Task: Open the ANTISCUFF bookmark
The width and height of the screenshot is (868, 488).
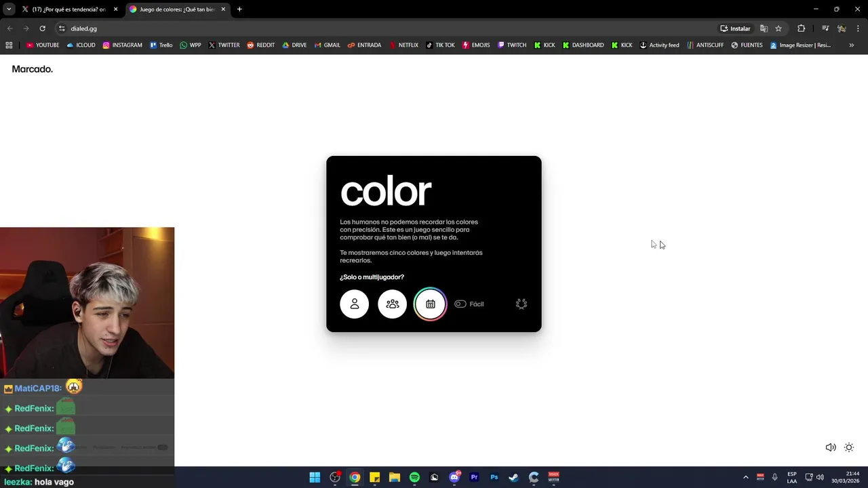Action: [705, 45]
